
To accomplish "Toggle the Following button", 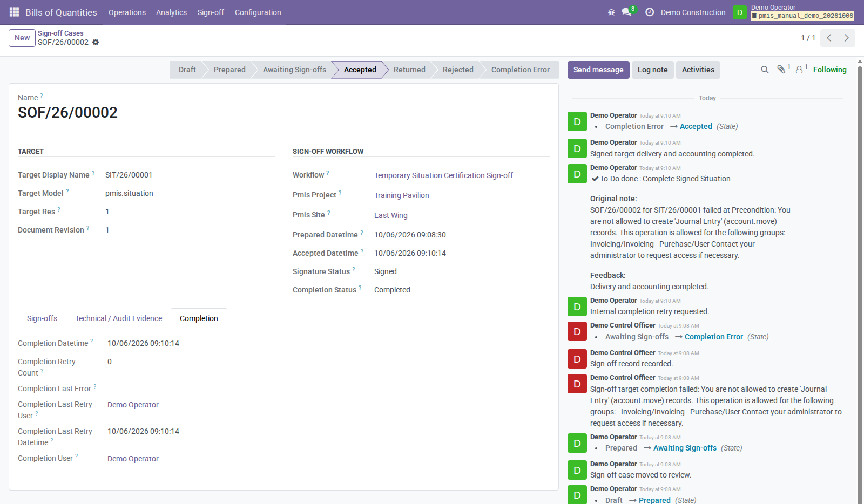I will point(829,70).
